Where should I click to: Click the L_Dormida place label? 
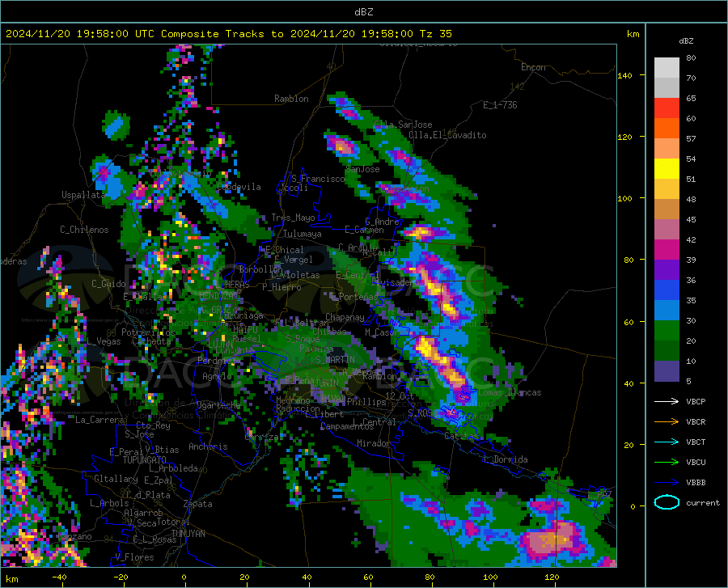(x=505, y=459)
